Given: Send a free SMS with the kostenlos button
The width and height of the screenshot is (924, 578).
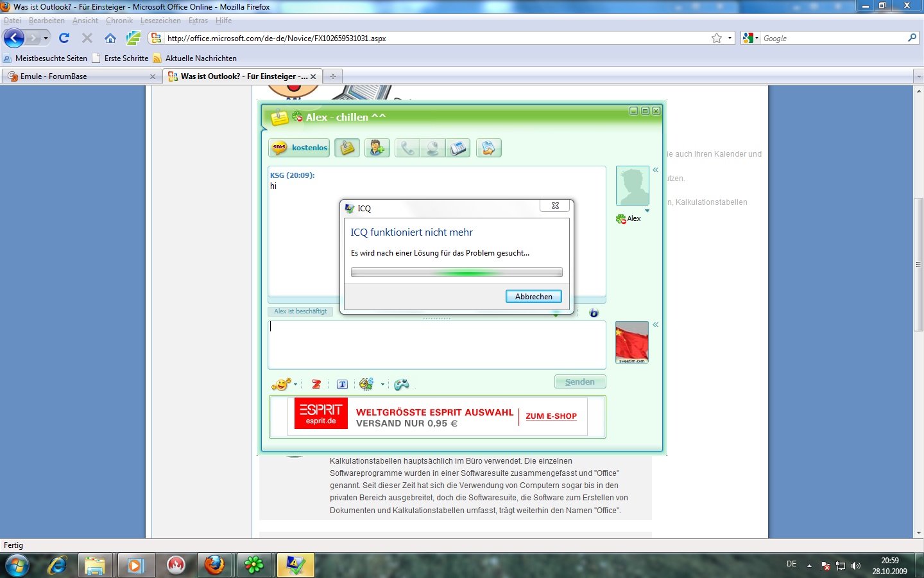Looking at the screenshot, I should tap(299, 148).
